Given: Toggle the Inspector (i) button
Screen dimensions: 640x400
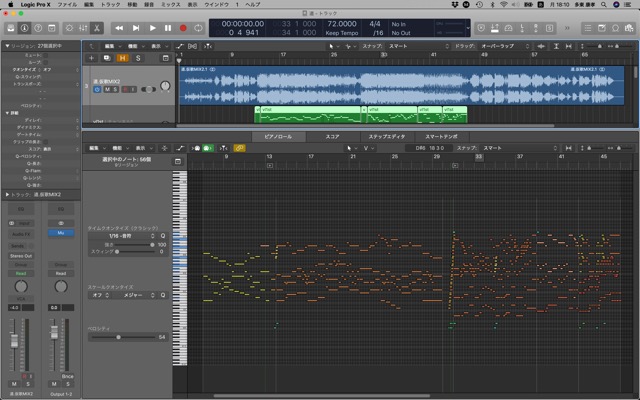Looking at the screenshot, I should click(x=24, y=28).
